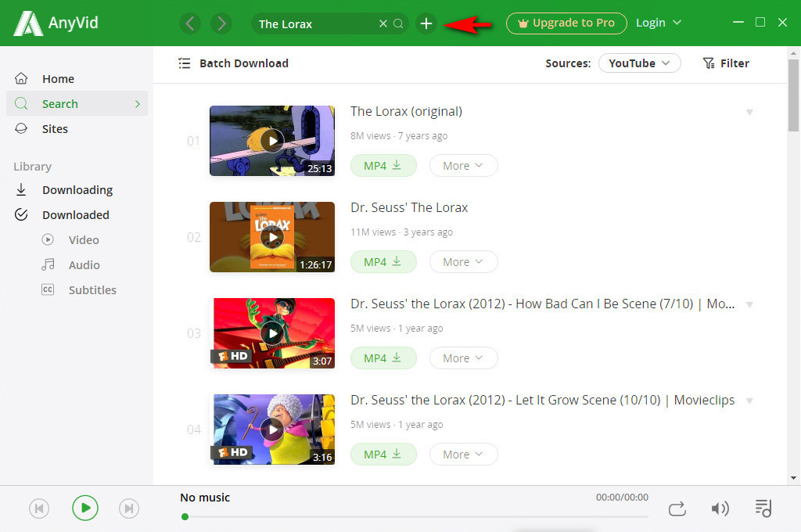Viewport: 801px width, 532px height.
Task: Click the AnyVid logo icon
Action: point(27,23)
